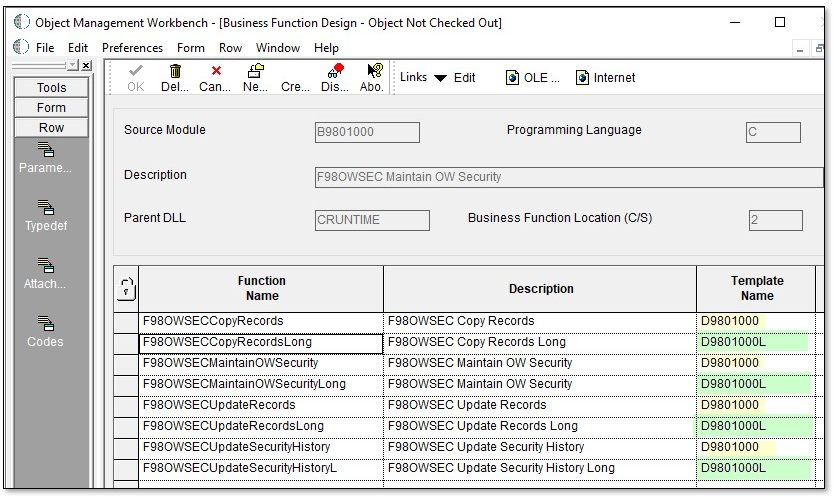The image size is (835, 496).
Task: Open the About help icon
Action: [x=374, y=72]
